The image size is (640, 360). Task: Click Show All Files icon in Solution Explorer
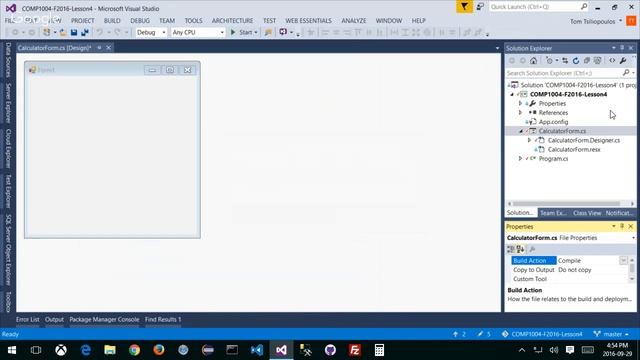[x=598, y=61]
